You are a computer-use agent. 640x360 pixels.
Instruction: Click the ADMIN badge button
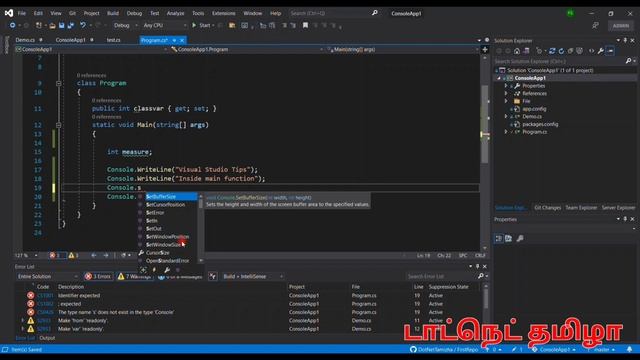[620, 25]
